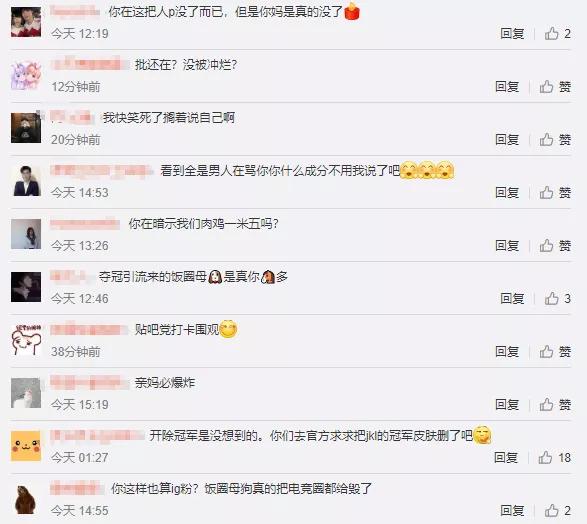Like the 今天 15:19 comment
587x524 pixels.
tap(555, 405)
